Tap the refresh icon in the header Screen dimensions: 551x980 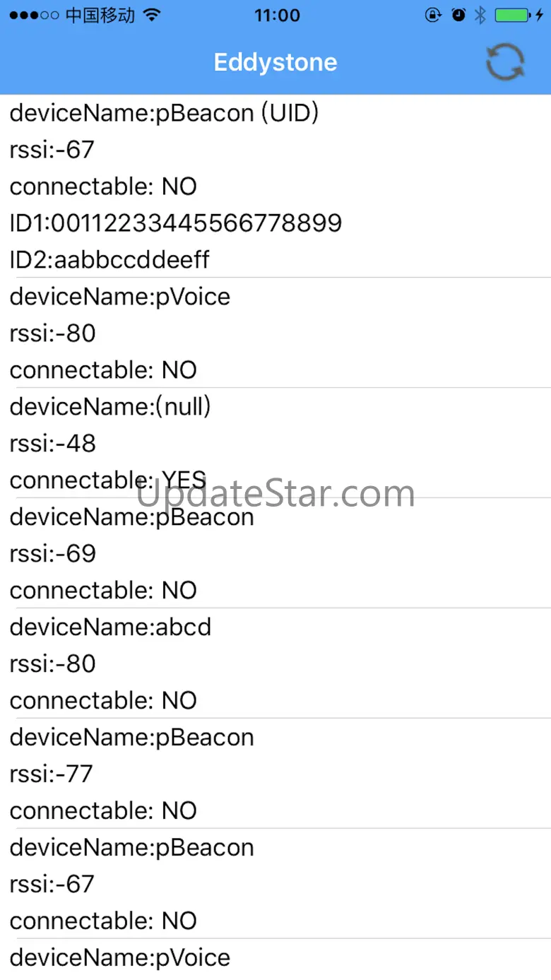click(x=505, y=62)
